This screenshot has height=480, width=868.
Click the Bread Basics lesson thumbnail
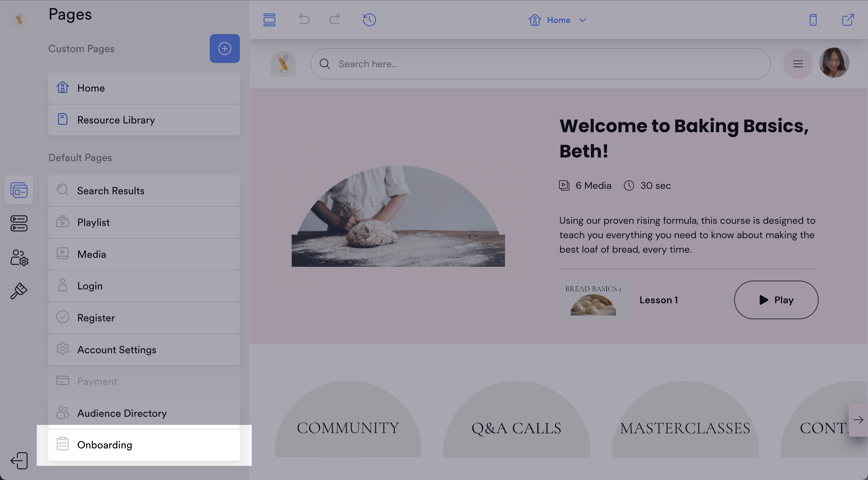click(x=593, y=300)
